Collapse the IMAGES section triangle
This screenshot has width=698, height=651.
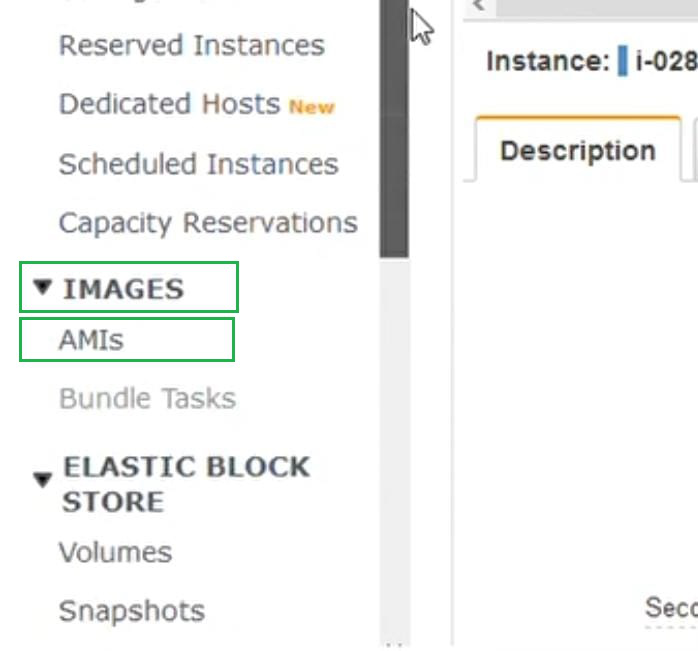pyautogui.click(x=42, y=288)
